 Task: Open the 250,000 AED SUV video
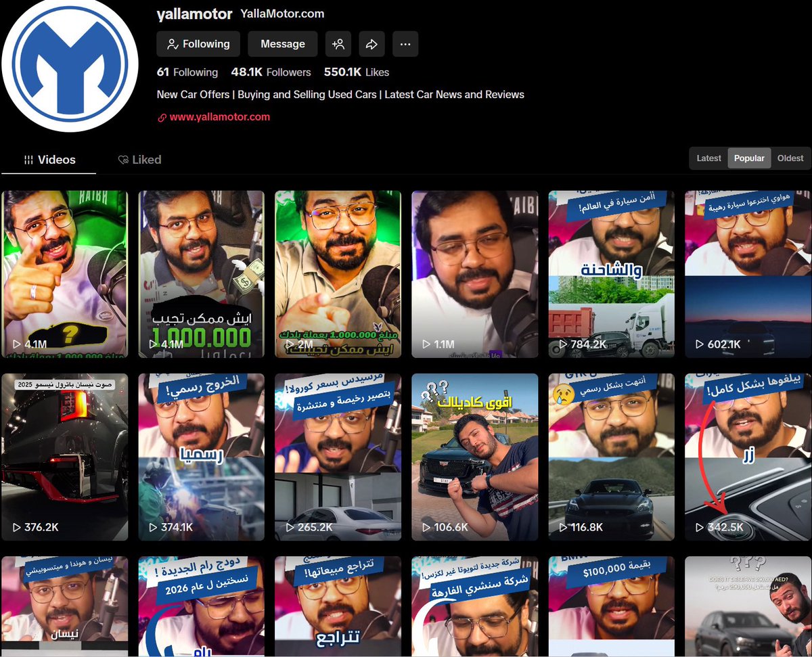(x=748, y=606)
